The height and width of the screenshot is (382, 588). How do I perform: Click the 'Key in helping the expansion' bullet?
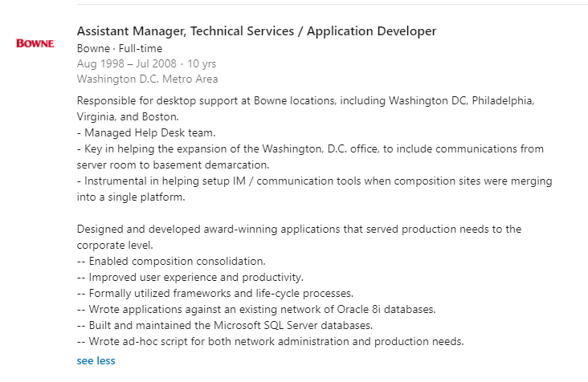point(310,149)
